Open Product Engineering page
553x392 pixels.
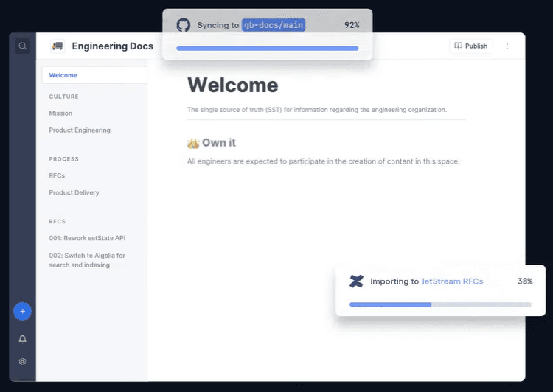pyautogui.click(x=80, y=130)
